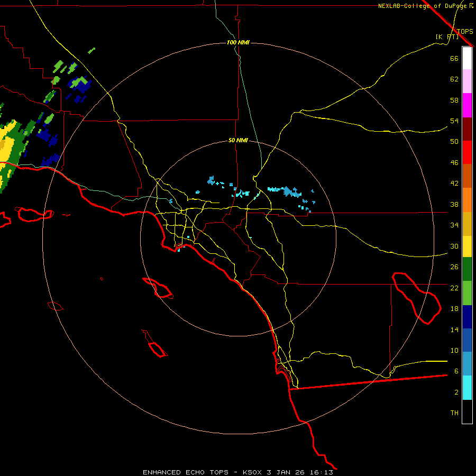Click the light pink legend swatch

[x=467, y=81]
